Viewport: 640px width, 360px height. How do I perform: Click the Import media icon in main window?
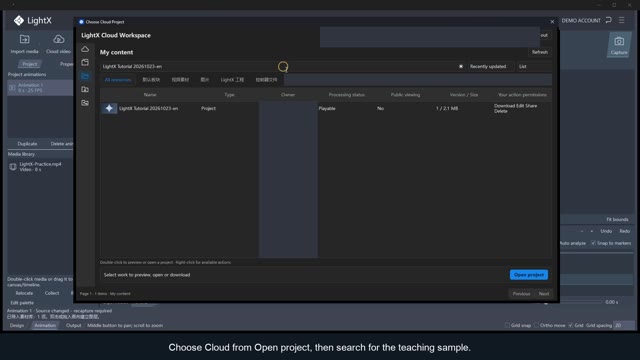click(24, 39)
